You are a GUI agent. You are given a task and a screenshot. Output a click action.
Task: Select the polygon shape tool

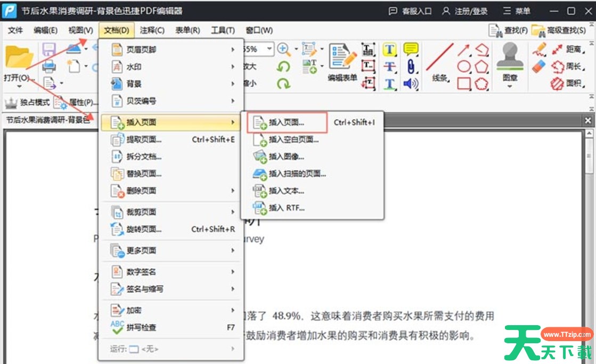pos(481,67)
